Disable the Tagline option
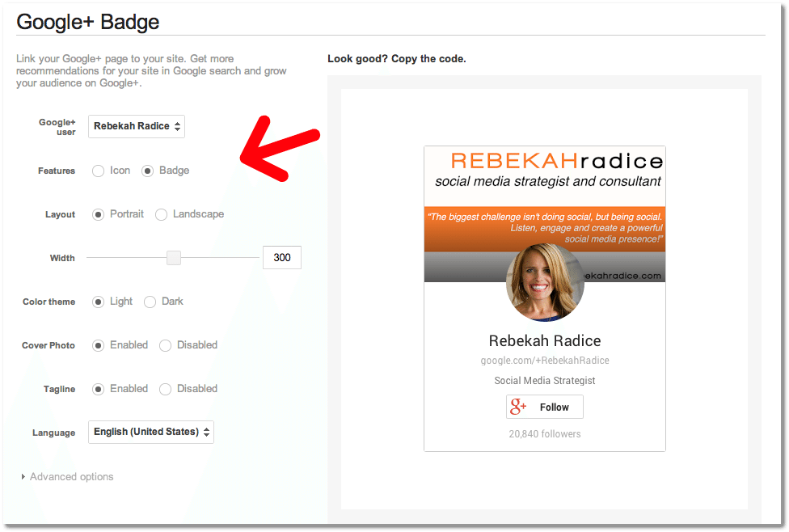Image resolution: width=789 pixels, height=532 pixels. click(x=165, y=390)
